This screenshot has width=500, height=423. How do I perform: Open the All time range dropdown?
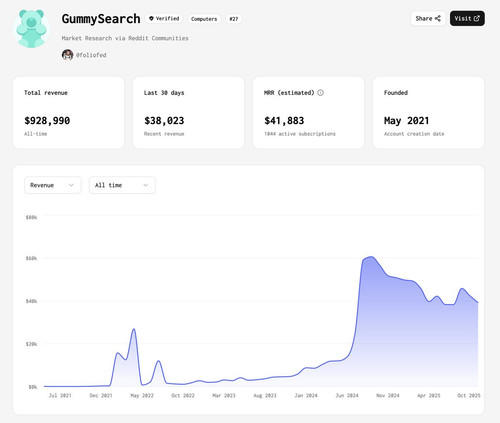pos(122,185)
